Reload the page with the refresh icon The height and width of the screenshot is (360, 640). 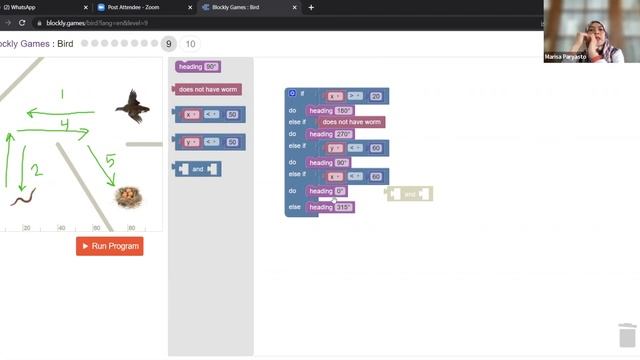22,23
